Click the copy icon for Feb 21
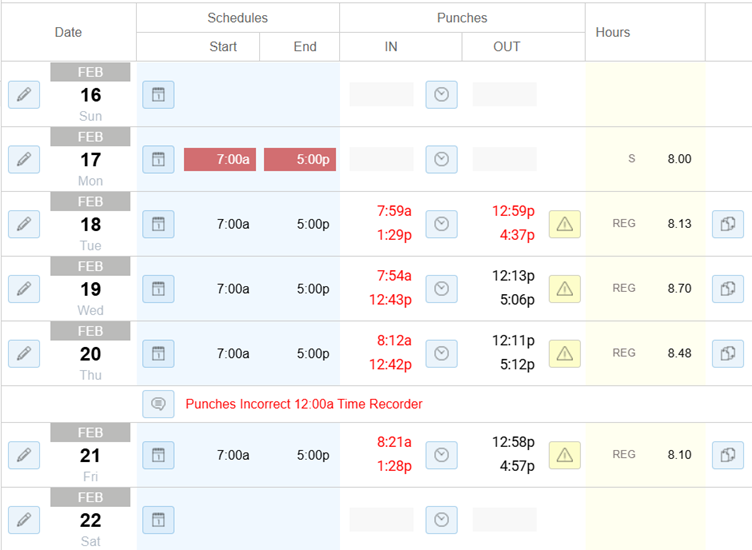The image size is (752, 550). (x=728, y=455)
